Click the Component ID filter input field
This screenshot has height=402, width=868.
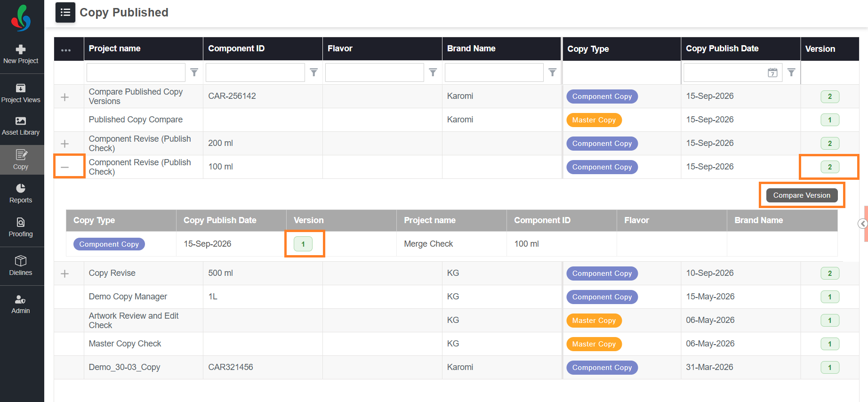[255, 72]
